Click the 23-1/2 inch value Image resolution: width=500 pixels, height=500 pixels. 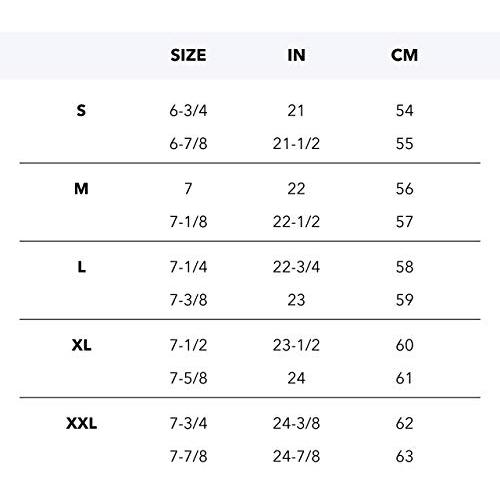[x=296, y=345]
